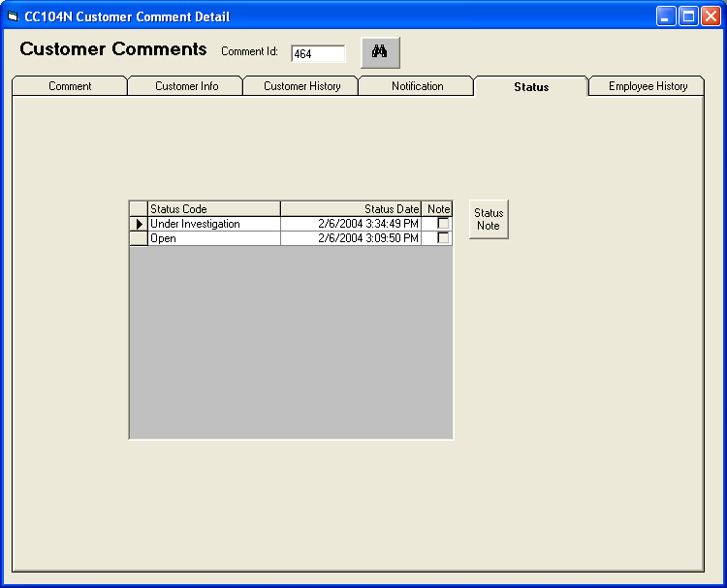Click the Status Date column header
Image resolution: width=727 pixels, height=588 pixels.
(x=351, y=209)
